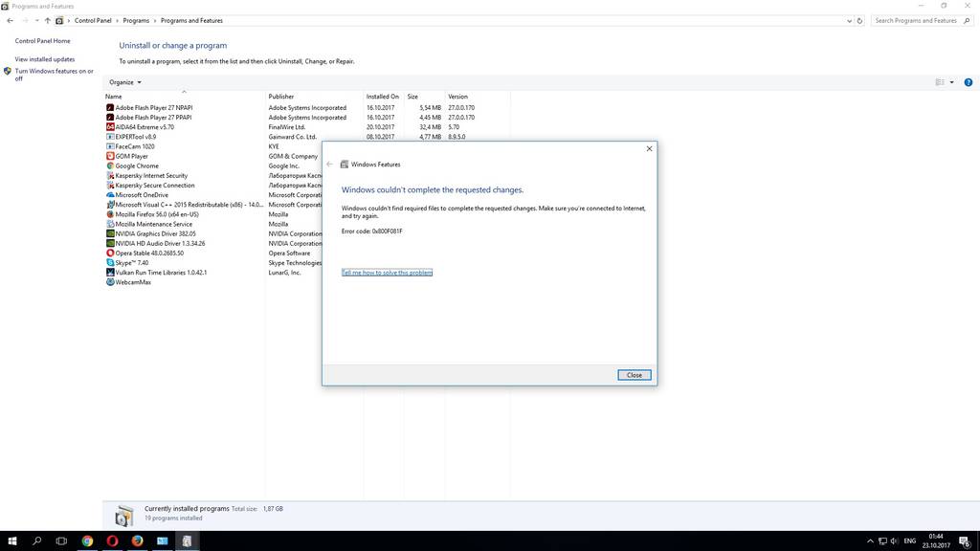
Task: Click the Kaspersky Internet Security icon
Action: [110, 176]
